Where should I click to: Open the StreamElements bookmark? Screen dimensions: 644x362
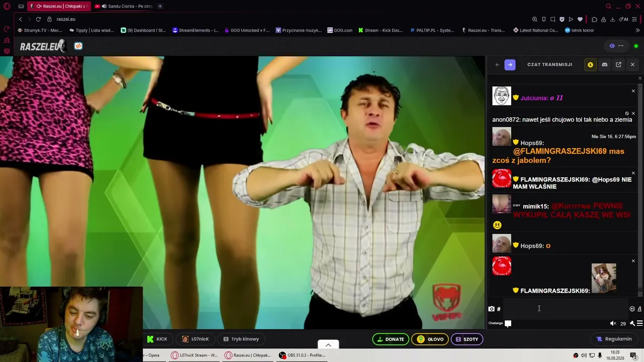point(195,30)
